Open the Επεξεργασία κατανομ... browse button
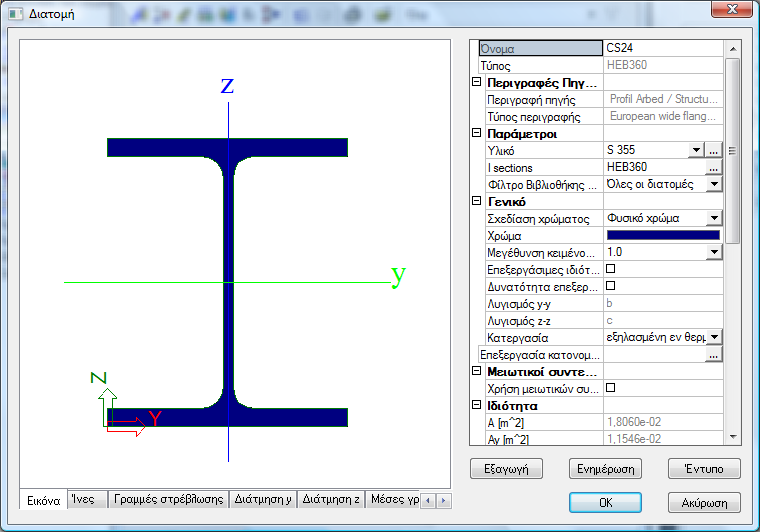The image size is (760, 532). (x=713, y=355)
